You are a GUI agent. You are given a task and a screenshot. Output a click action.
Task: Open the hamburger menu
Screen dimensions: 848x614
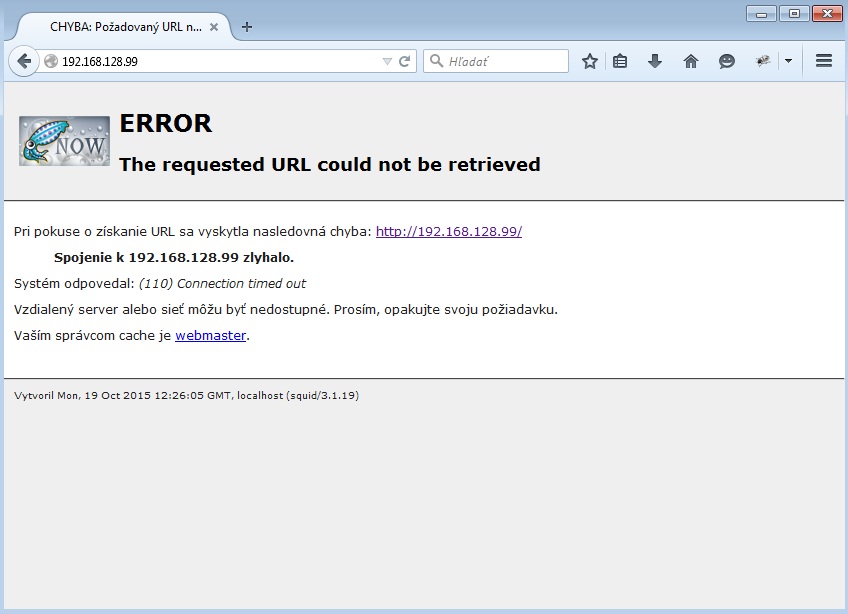point(824,61)
